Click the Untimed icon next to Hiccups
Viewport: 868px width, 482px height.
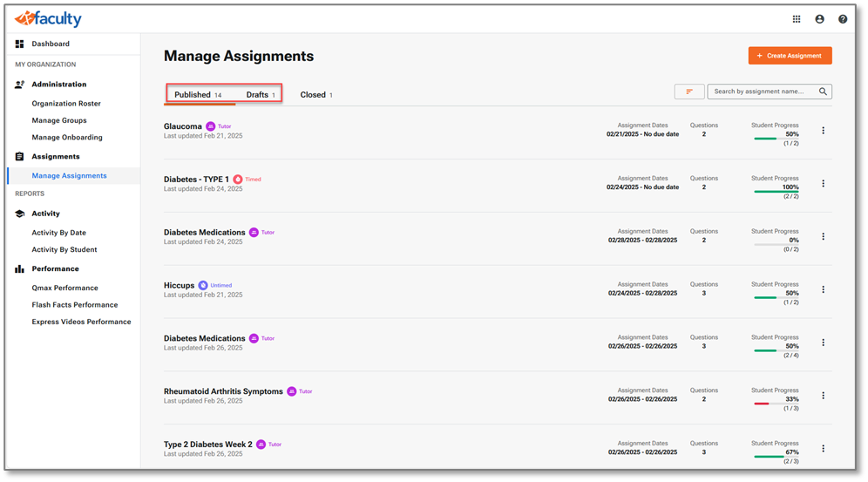tap(203, 285)
